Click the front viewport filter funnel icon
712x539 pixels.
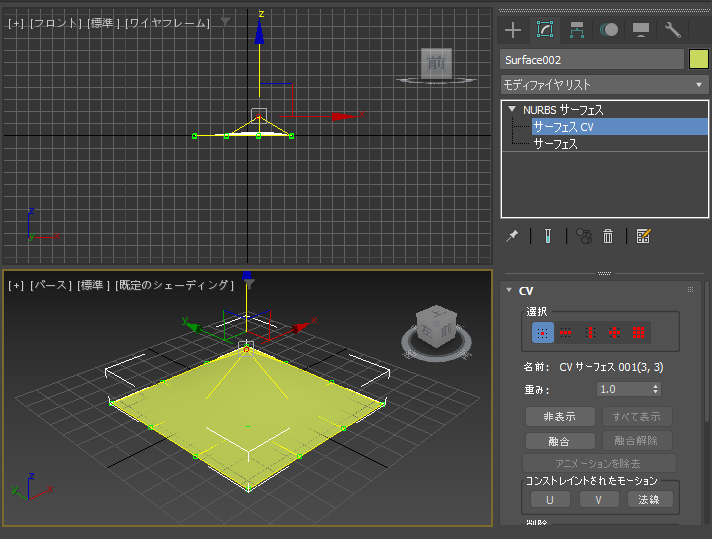click(226, 21)
